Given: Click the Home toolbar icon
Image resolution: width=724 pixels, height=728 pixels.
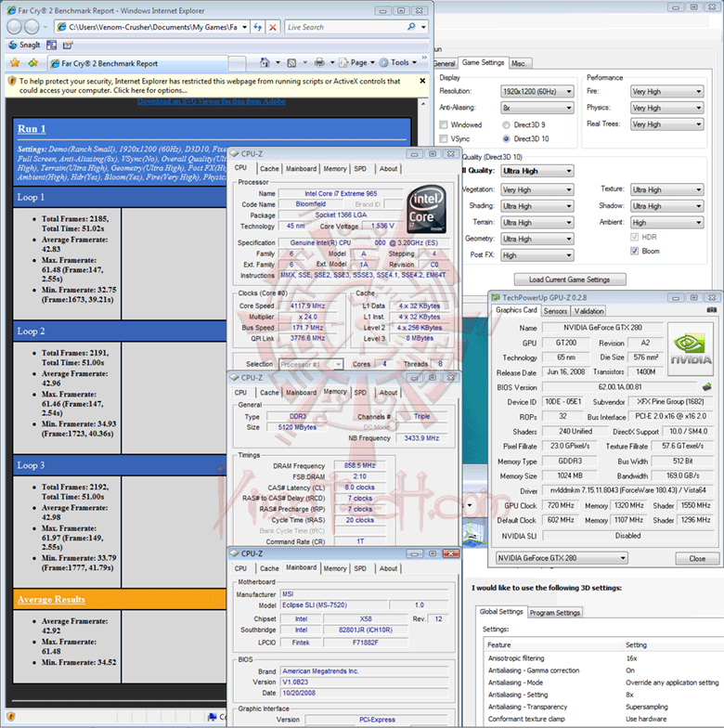Looking at the screenshot, I should click(265, 62).
